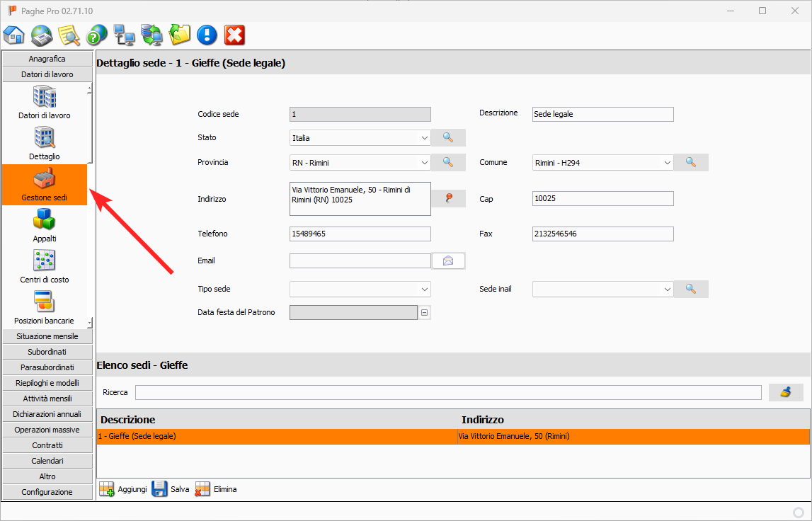Click the map pin button beside Indirizzo
Viewport: 812px width, 521px height.
448,199
